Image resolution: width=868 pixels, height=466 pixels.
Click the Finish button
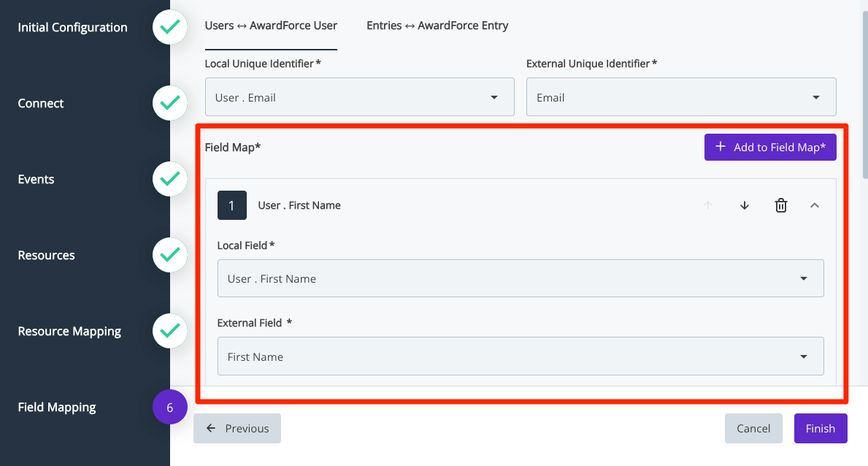tap(821, 428)
